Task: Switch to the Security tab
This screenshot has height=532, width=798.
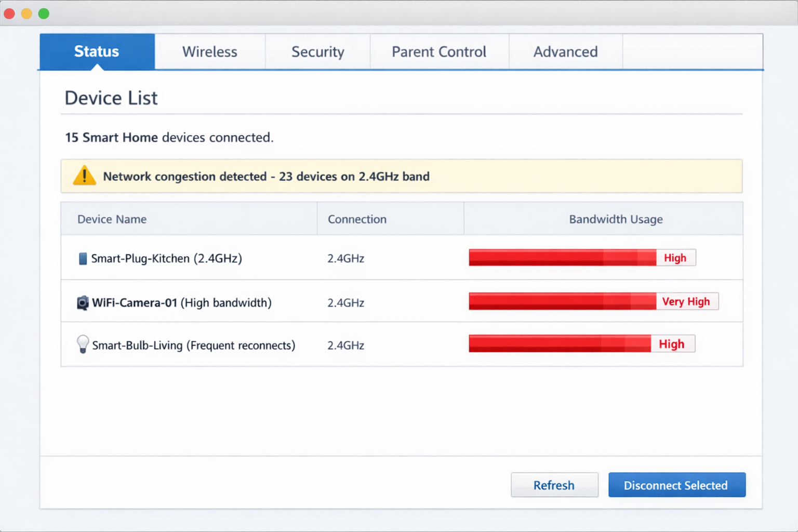Action: point(317,52)
